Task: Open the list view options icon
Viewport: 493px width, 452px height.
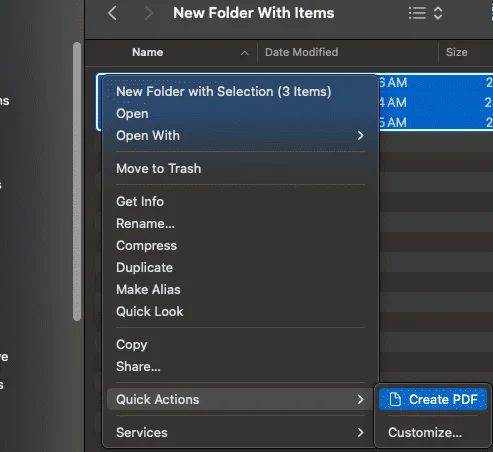Action: coord(417,13)
